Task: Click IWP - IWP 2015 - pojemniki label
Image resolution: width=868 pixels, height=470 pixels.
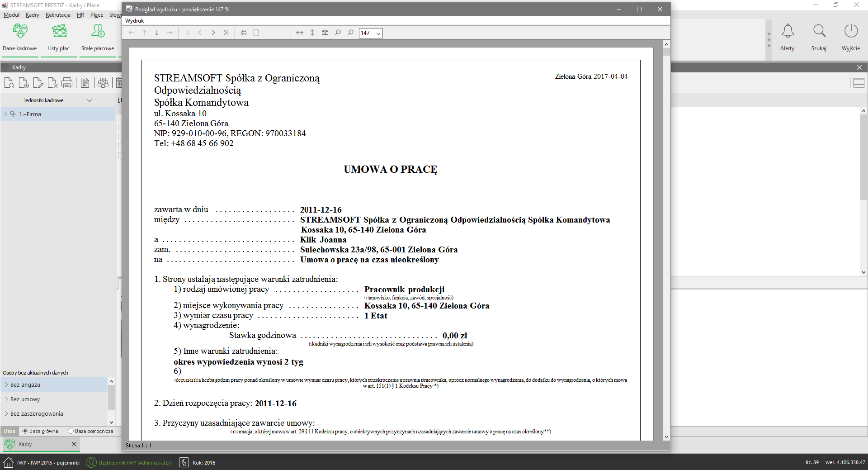Action: (48, 463)
